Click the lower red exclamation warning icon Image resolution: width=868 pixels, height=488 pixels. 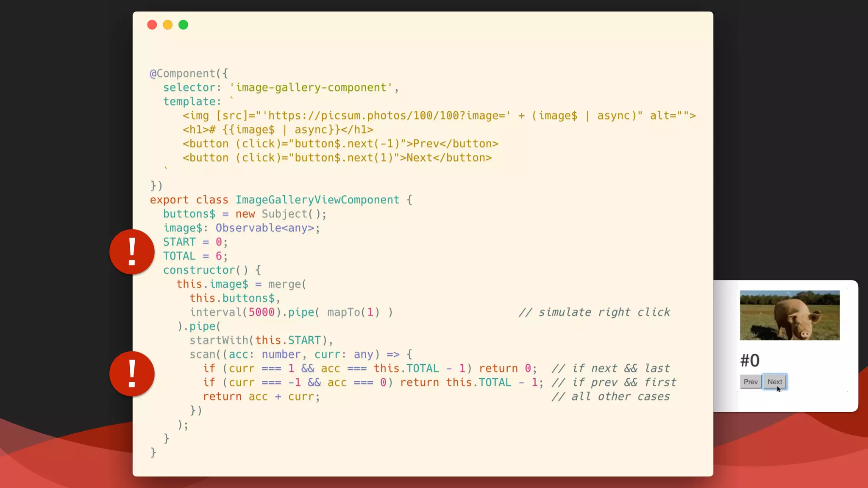tap(132, 374)
